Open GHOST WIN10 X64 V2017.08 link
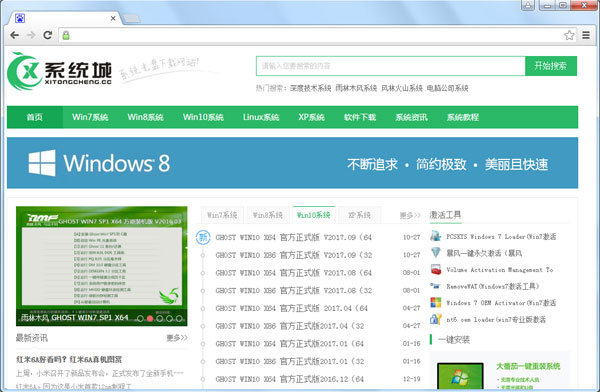The image size is (600, 392). 293,273
